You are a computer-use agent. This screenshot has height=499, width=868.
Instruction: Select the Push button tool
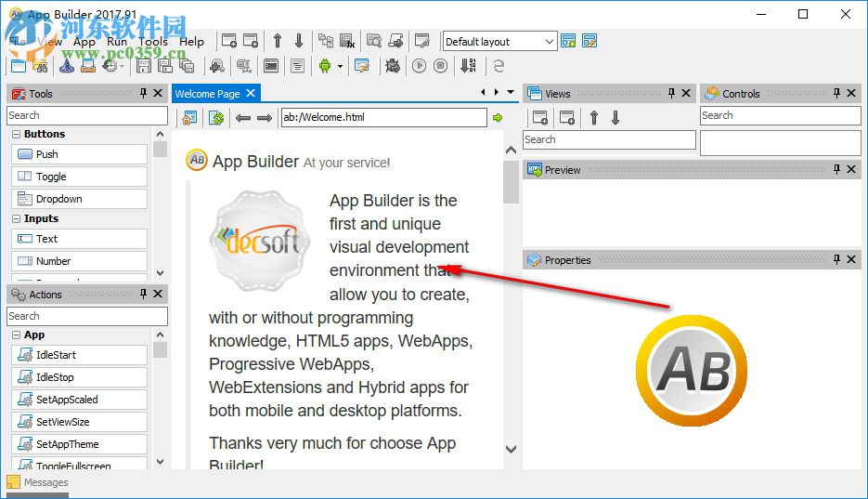pos(79,154)
